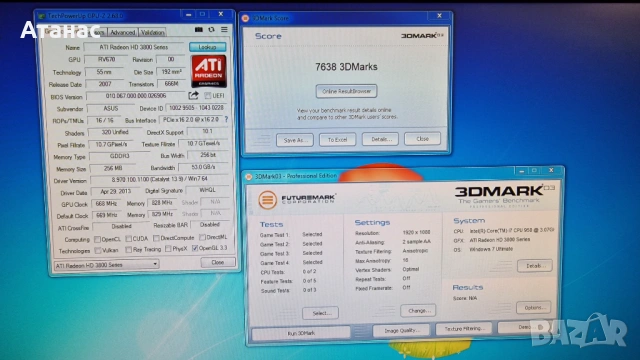Click the Windows 7 Ultimate OS text
Image resolution: width=640 pixels, height=360 pixels.
(491, 249)
